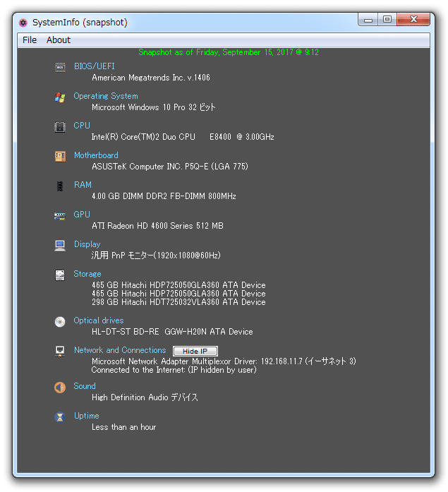Click the RAM heading
The height and width of the screenshot is (492, 448).
[x=83, y=185]
